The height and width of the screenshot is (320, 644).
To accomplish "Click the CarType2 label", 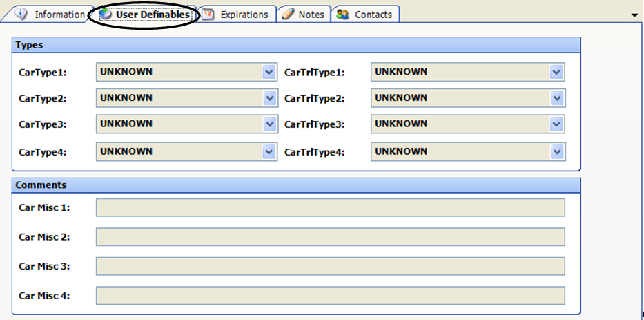I will 42,99.
